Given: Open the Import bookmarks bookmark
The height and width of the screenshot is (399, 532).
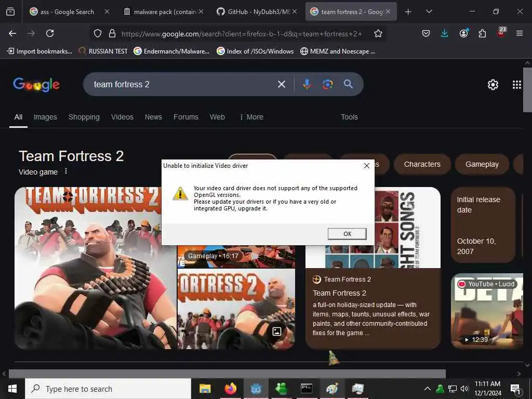Looking at the screenshot, I should click(39, 51).
